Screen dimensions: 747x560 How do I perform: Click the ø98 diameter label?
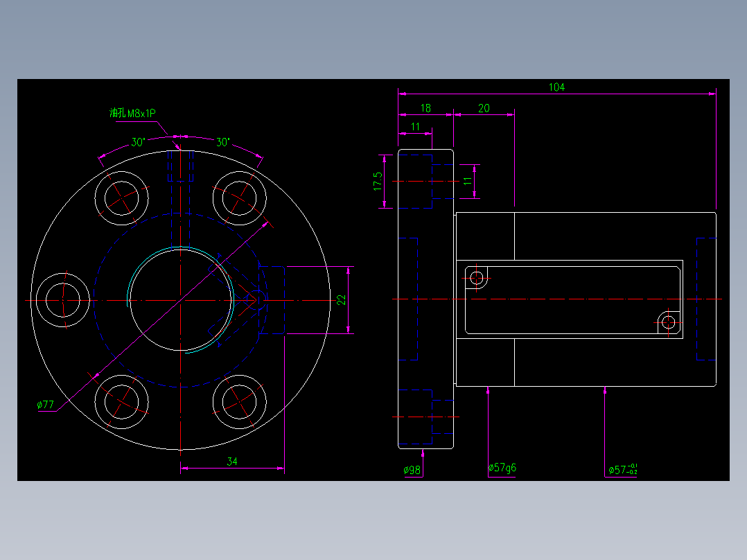(412, 470)
